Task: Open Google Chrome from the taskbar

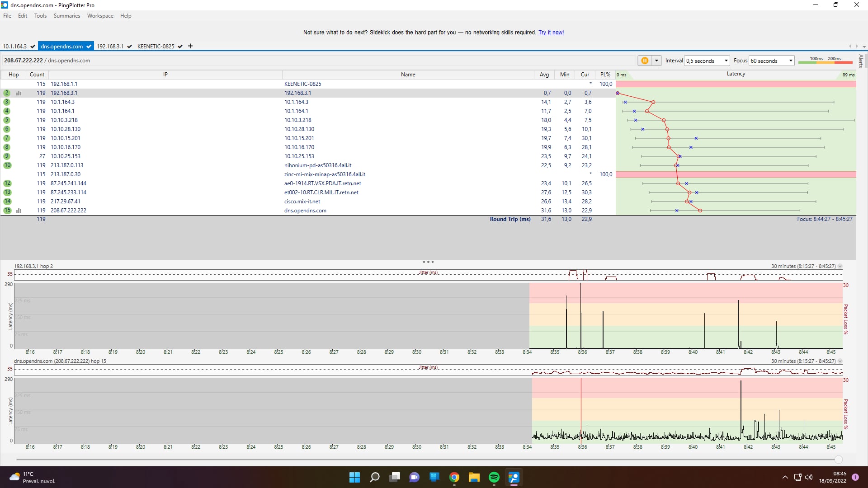Action: pyautogui.click(x=454, y=477)
